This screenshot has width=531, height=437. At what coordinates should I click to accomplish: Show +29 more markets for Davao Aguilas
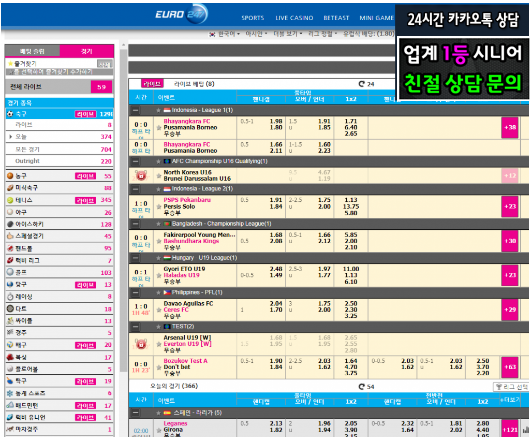click(510, 310)
